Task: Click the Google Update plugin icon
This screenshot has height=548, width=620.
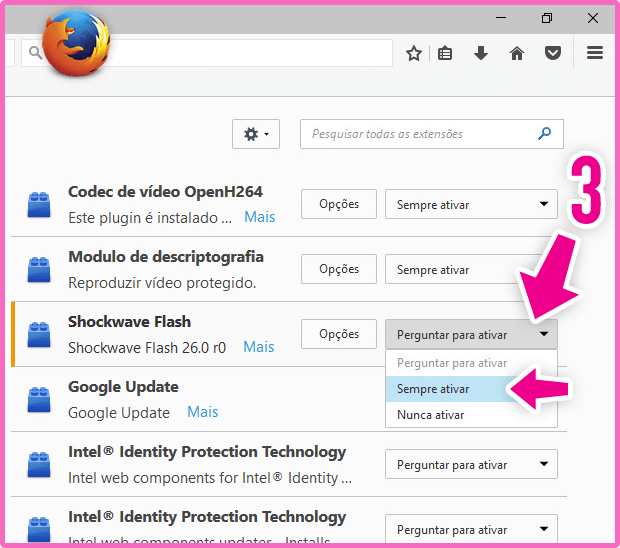Action: [x=39, y=399]
